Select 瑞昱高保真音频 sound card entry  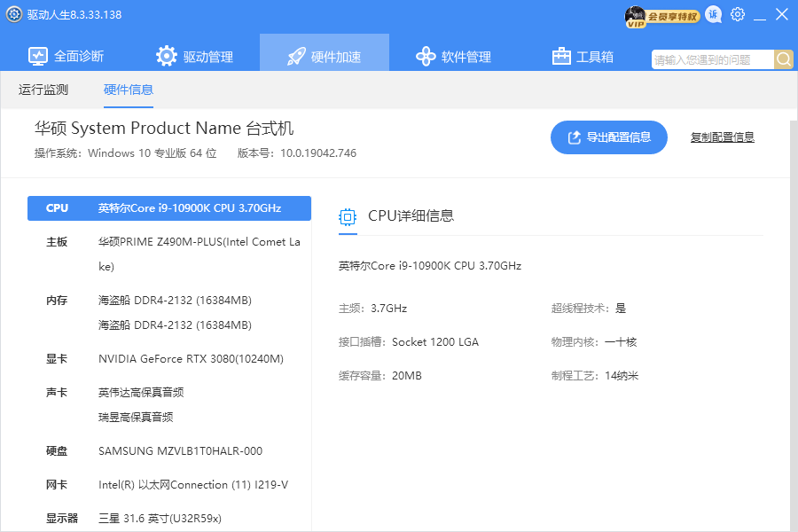(x=136, y=418)
